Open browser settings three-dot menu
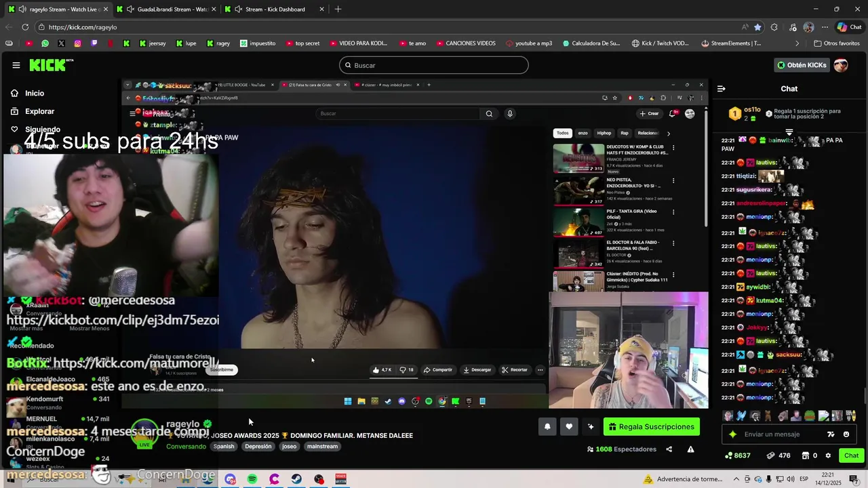 pyautogui.click(x=825, y=27)
